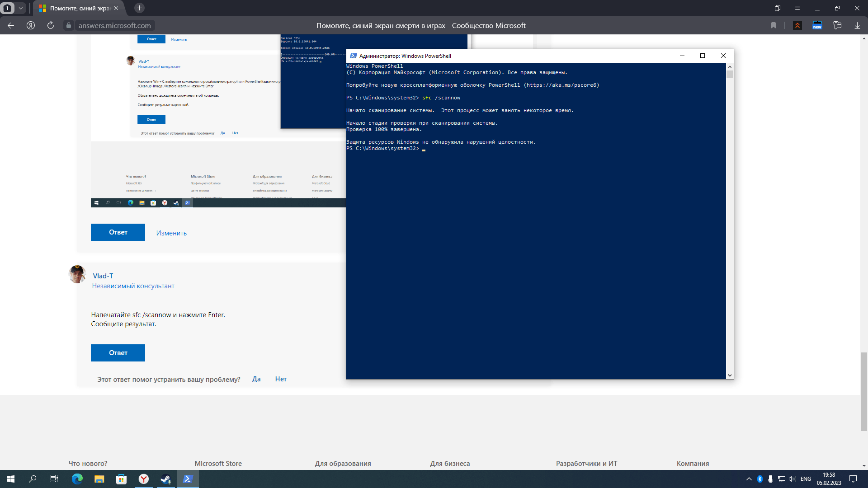The image size is (868, 488).
Task: Click the Microsoft Store footer heading
Action: tap(218, 464)
